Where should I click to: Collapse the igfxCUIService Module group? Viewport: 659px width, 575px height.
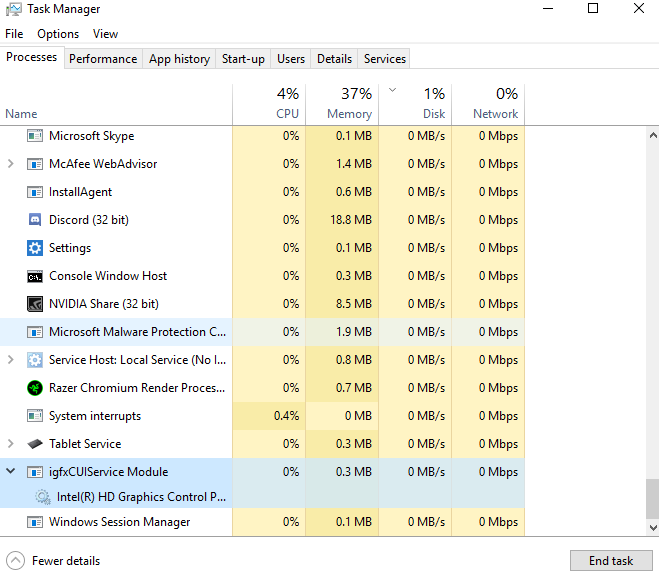pyautogui.click(x=11, y=472)
